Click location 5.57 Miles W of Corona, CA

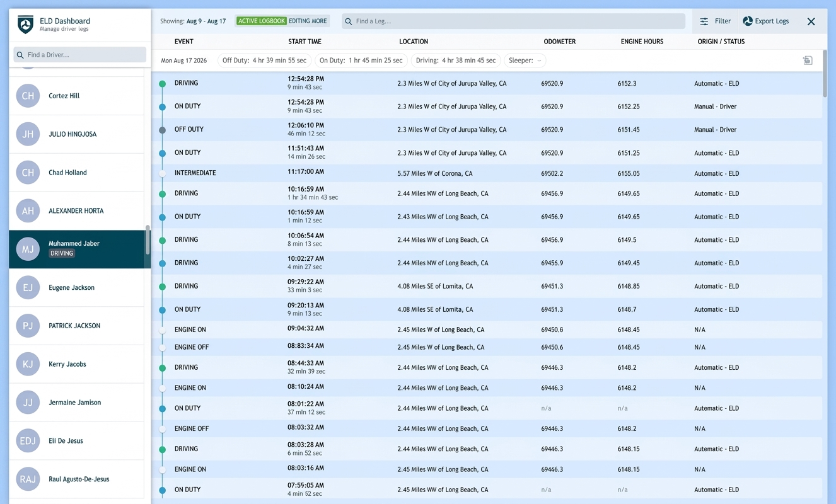(434, 173)
